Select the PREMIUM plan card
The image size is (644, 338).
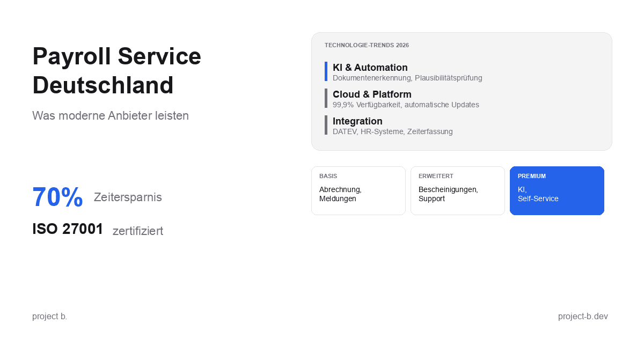557,190
